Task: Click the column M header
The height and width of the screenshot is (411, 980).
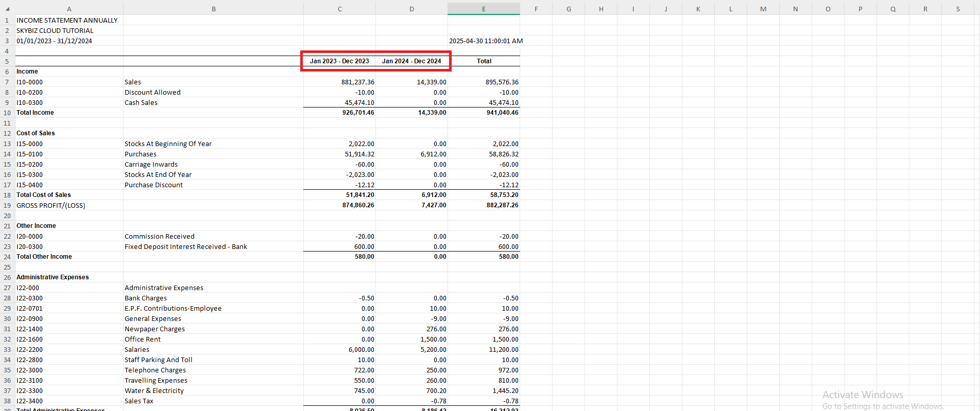Action: [x=763, y=9]
